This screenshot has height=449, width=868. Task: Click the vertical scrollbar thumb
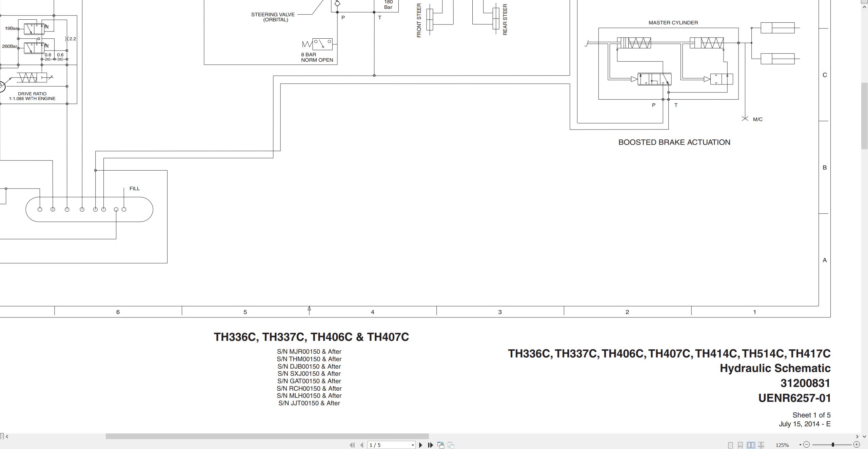[864, 116]
